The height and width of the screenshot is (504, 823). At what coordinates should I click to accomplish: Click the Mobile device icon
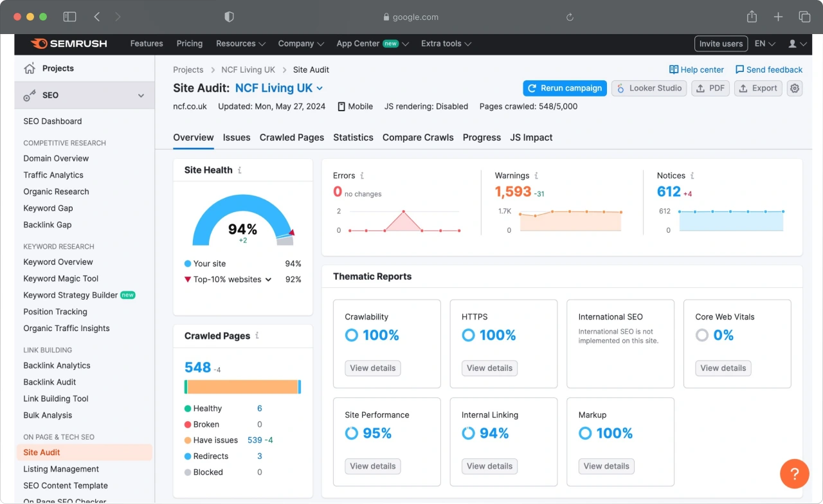pos(341,107)
